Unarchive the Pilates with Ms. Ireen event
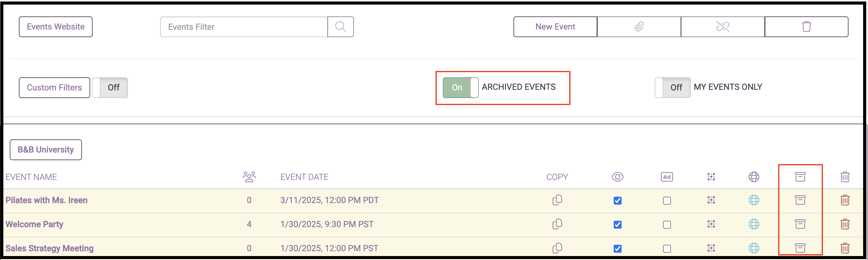 click(800, 200)
